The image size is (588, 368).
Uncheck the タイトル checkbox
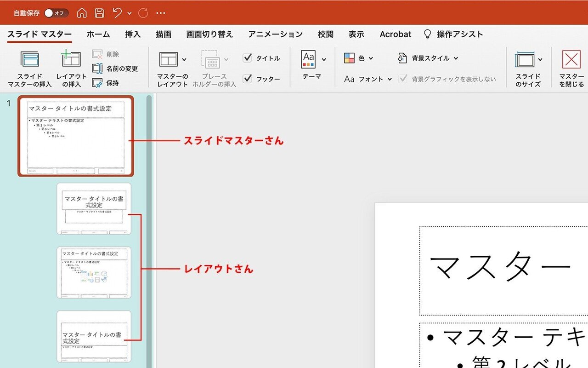pos(248,58)
